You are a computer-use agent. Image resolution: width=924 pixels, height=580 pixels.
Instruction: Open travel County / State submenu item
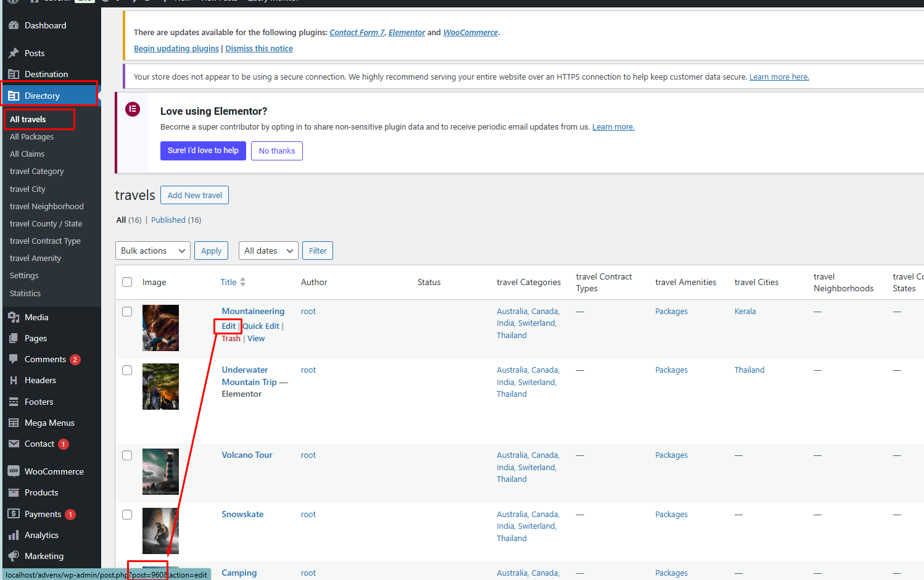(46, 223)
